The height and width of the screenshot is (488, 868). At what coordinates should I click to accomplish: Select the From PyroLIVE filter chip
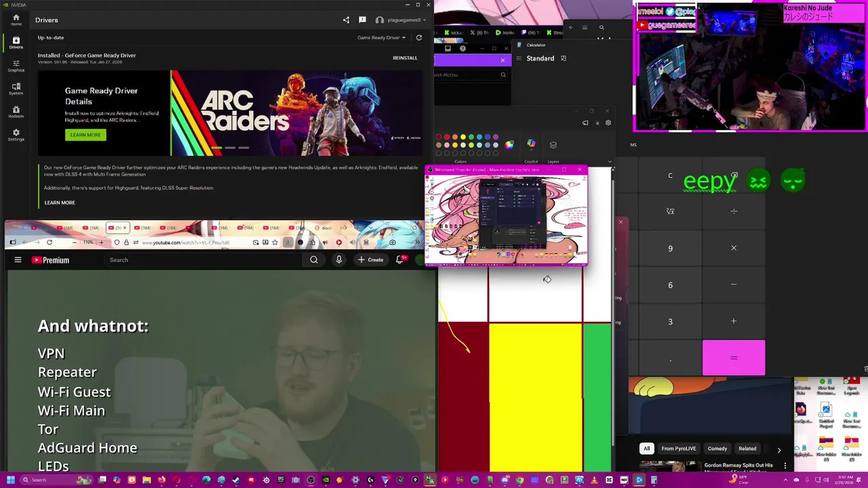[679, 449]
